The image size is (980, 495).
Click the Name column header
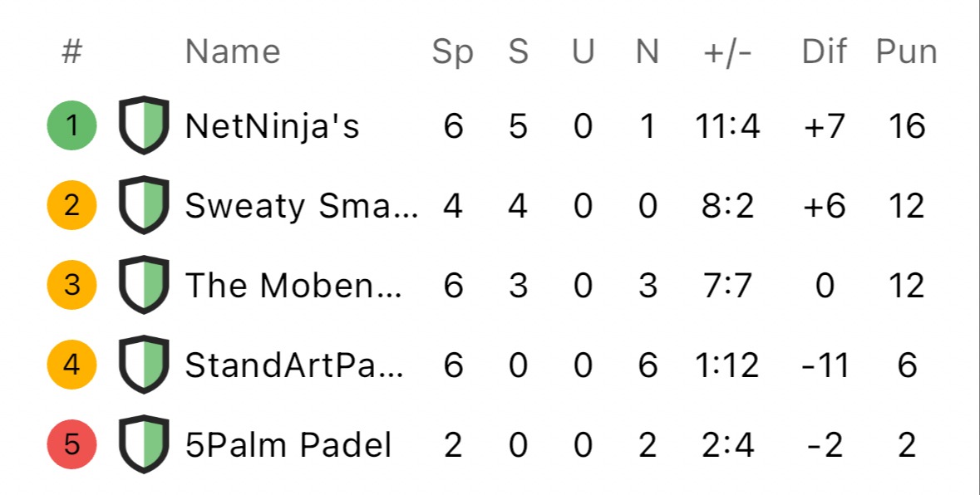pos(233,51)
